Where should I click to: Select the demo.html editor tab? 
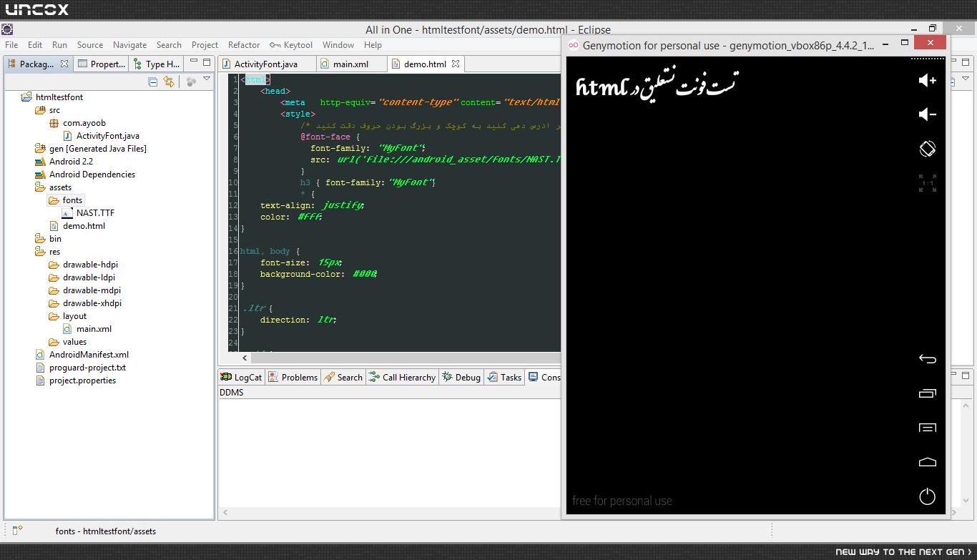(x=425, y=64)
